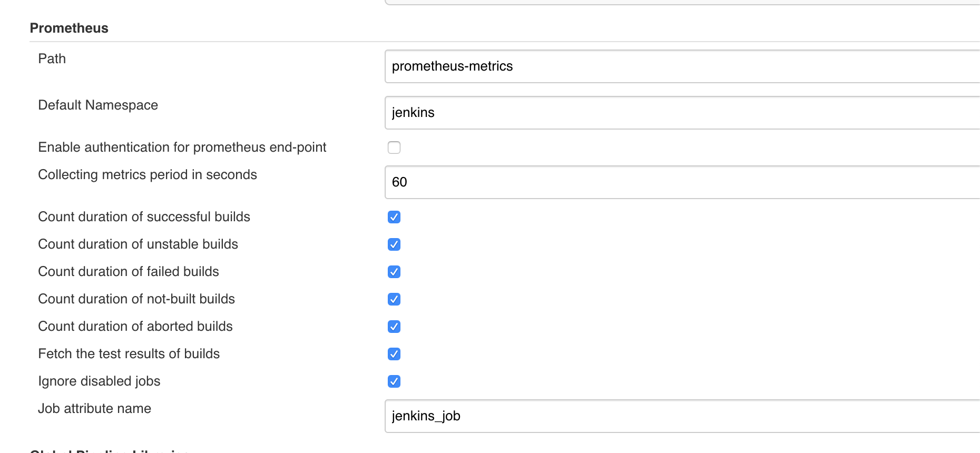980x453 pixels.
Task: Toggle Count duration of unstable builds checkbox
Action: (x=394, y=244)
